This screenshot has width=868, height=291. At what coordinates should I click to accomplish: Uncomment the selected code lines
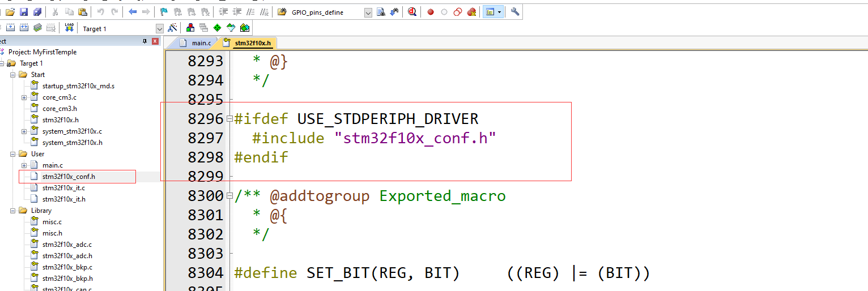(x=264, y=12)
